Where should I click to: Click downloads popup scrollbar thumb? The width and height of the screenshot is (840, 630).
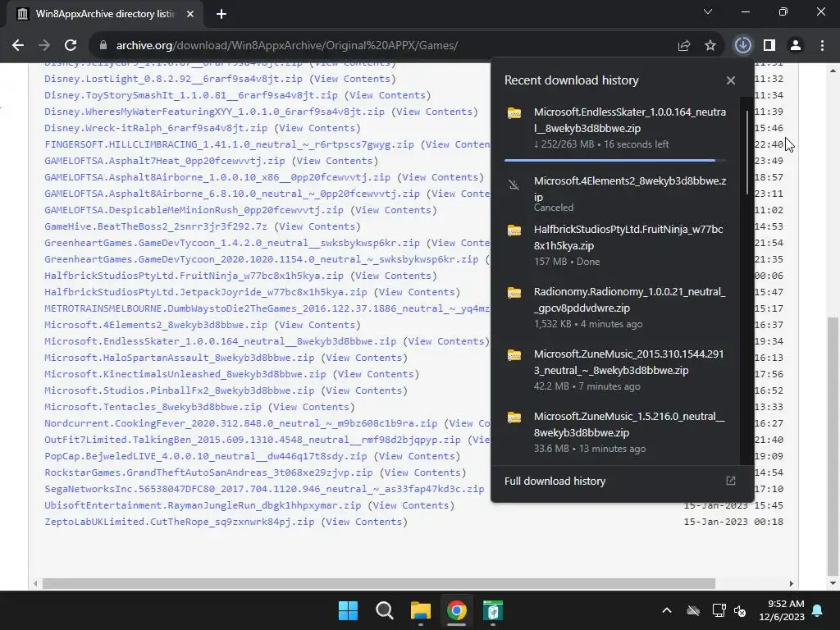747,152
